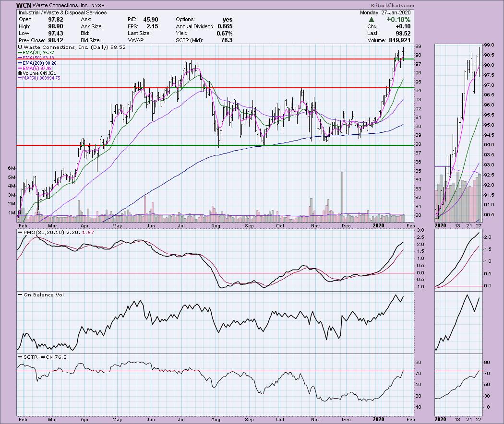This screenshot has width=504, height=424.
Task: Click the +0.10% percent change
Action: tap(398, 20)
